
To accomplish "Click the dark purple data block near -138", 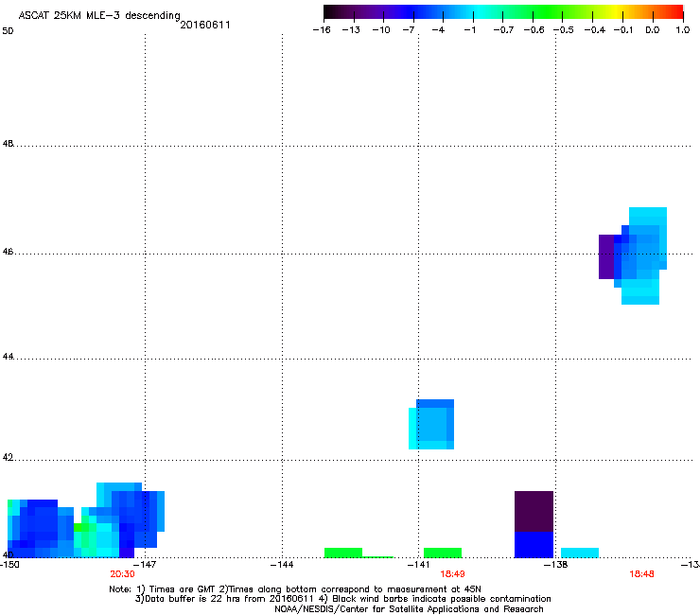I will 534,511.
